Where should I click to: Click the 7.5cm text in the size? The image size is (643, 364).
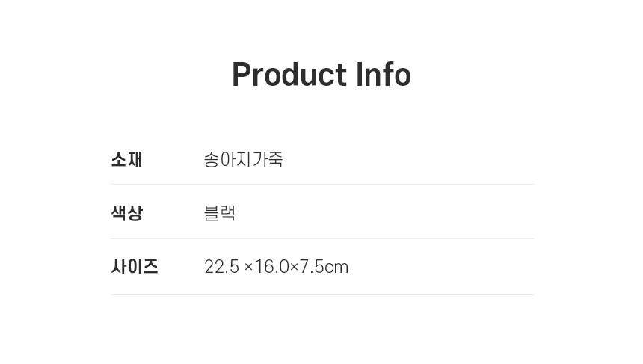click(x=324, y=267)
